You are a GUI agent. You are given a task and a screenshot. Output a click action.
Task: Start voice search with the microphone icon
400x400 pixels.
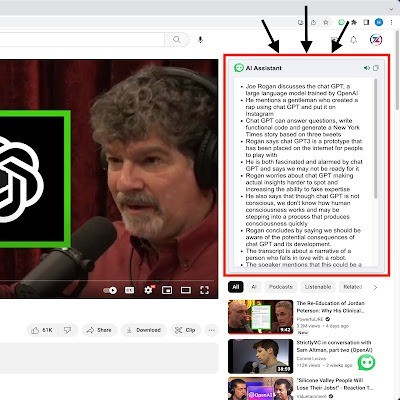200,40
